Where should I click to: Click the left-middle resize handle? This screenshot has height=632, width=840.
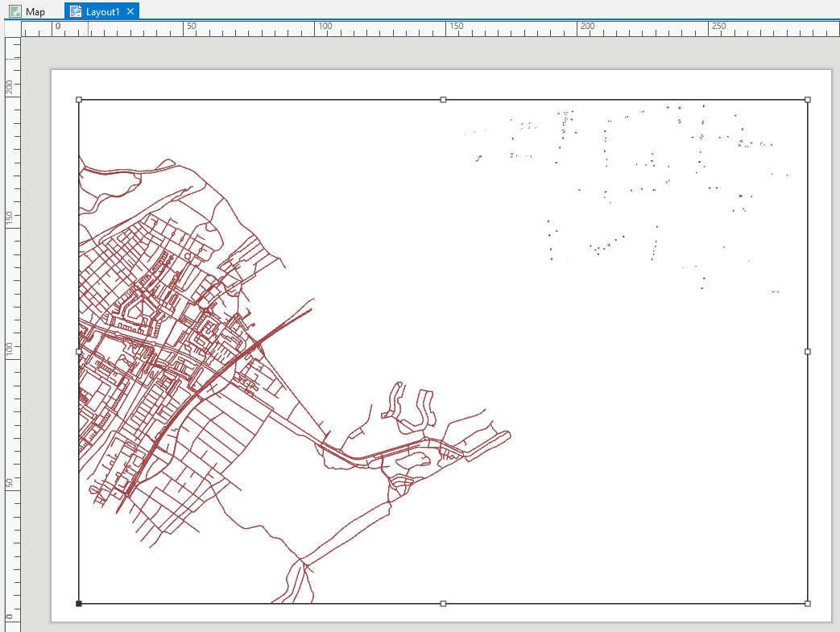pos(77,351)
